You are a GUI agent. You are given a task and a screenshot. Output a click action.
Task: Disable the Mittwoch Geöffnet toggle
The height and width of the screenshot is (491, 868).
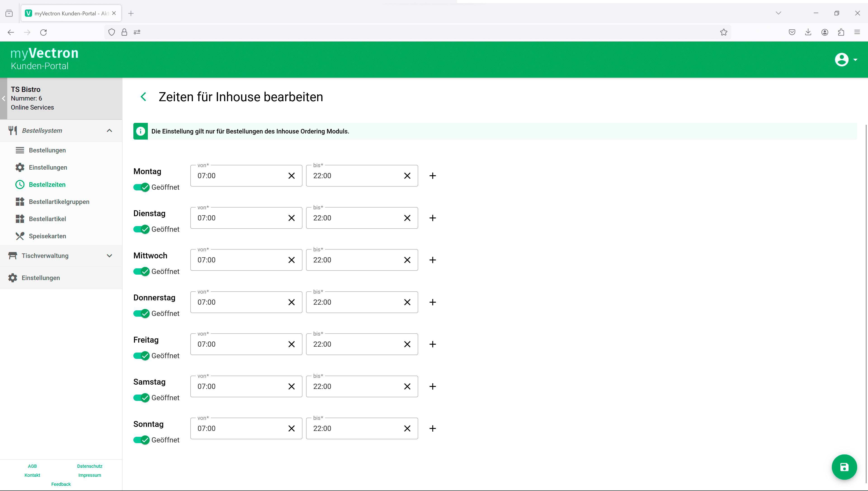click(x=141, y=271)
